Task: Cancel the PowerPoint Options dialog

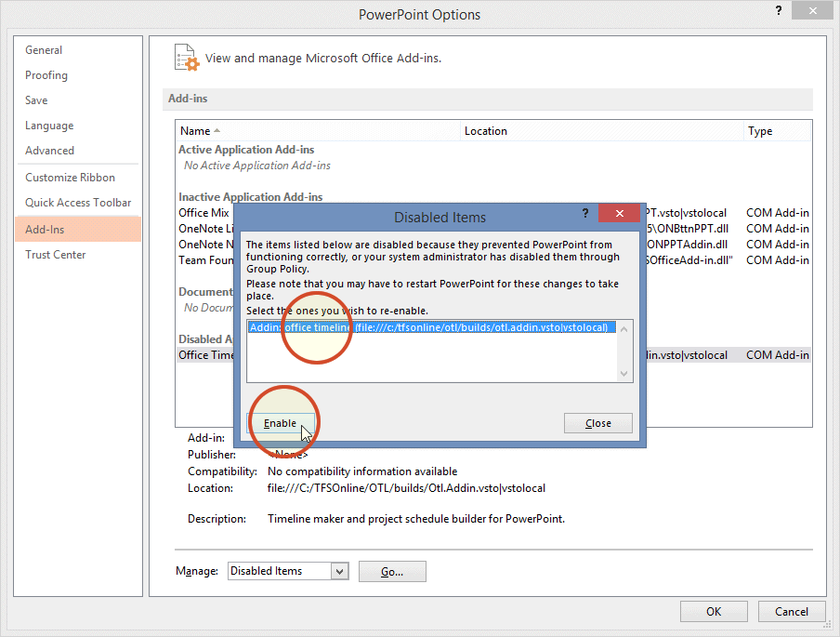Action: 791,611
